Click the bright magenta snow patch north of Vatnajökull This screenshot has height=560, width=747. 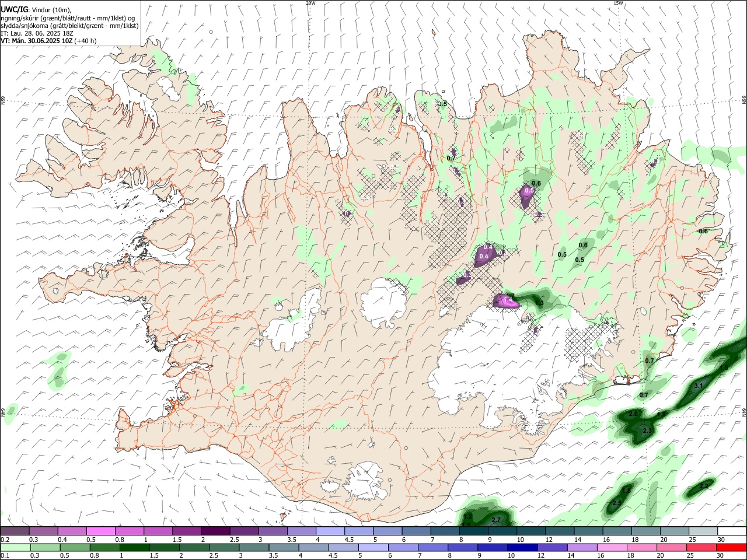pos(505,301)
